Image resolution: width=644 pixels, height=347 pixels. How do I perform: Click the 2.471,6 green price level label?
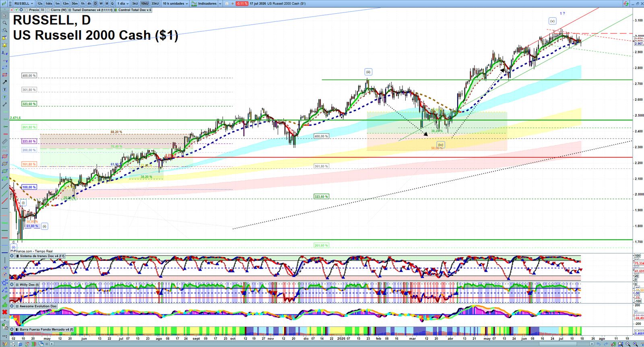coord(15,118)
